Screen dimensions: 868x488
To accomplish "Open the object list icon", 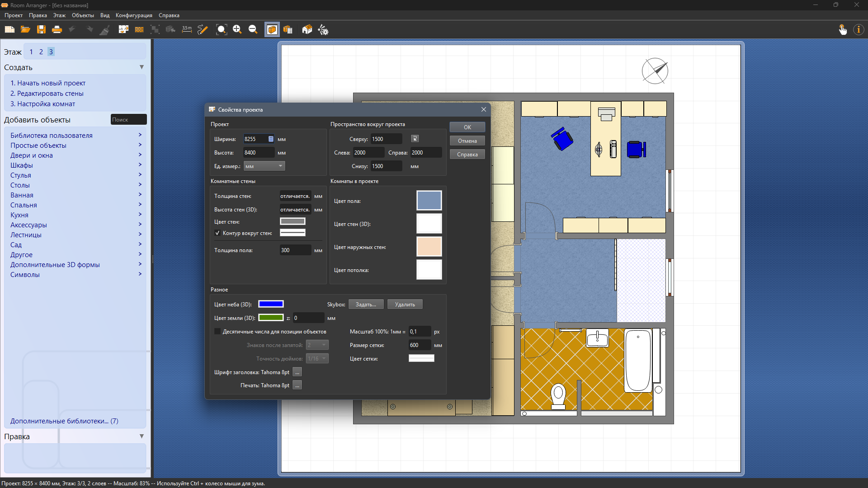I will coord(288,30).
